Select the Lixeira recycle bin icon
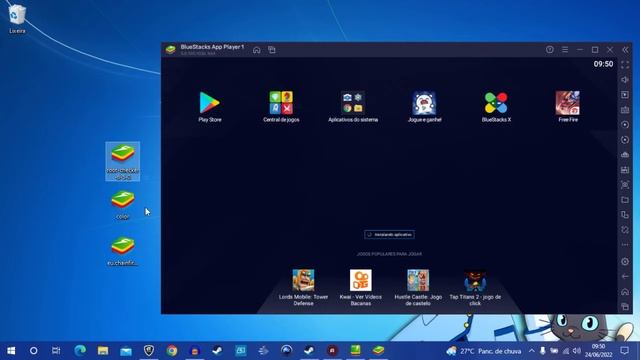 (x=17, y=18)
